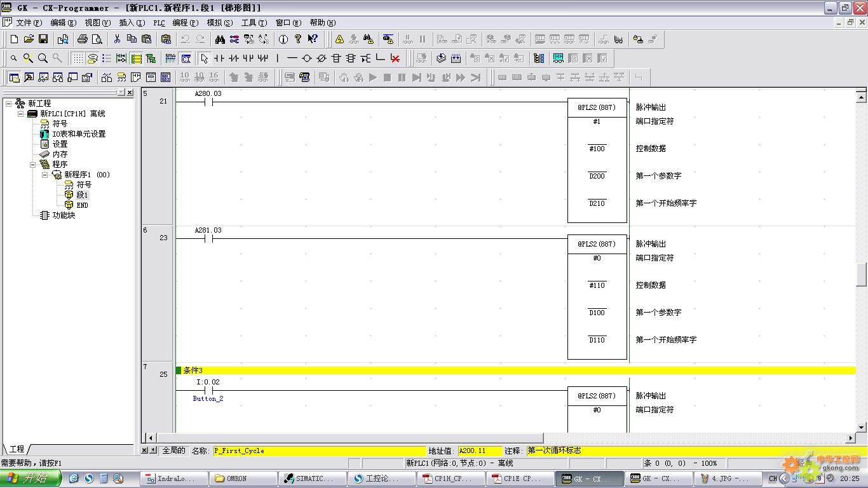The image size is (868, 488).
Task: Select 内存 in project tree
Action: click(60, 154)
